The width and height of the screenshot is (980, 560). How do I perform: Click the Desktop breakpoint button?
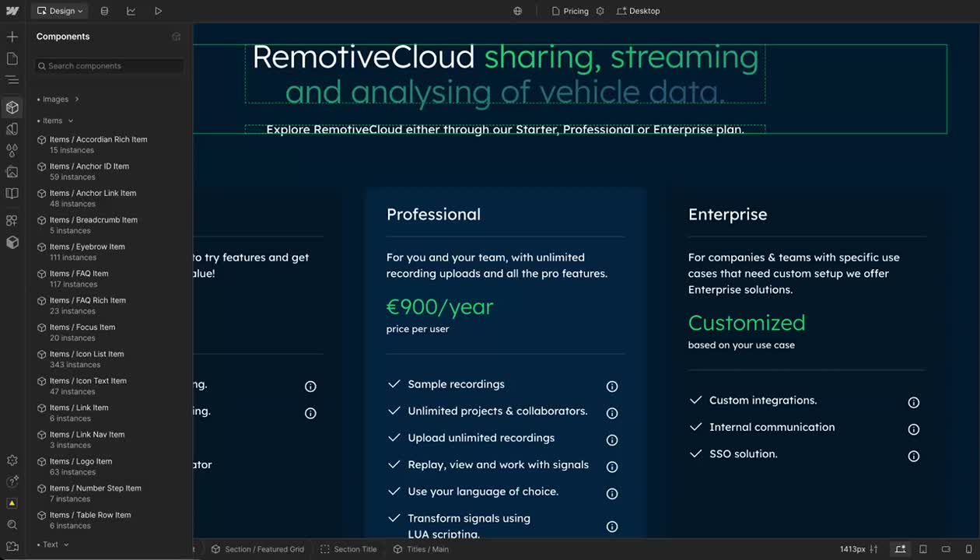click(638, 11)
